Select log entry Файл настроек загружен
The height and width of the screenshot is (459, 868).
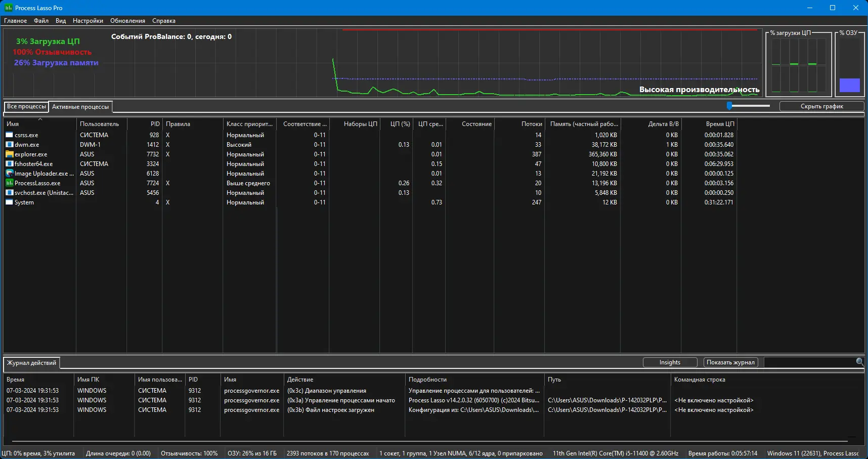(331, 410)
